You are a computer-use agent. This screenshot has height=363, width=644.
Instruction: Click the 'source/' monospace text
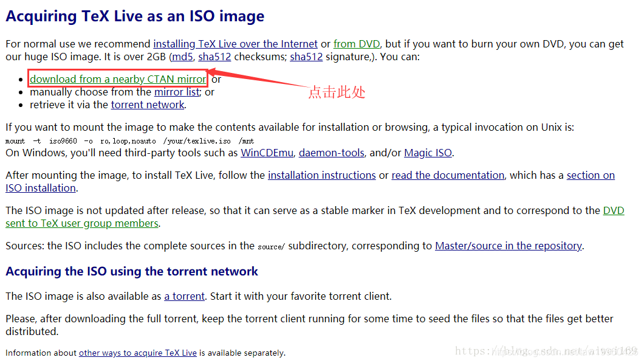coord(271,247)
